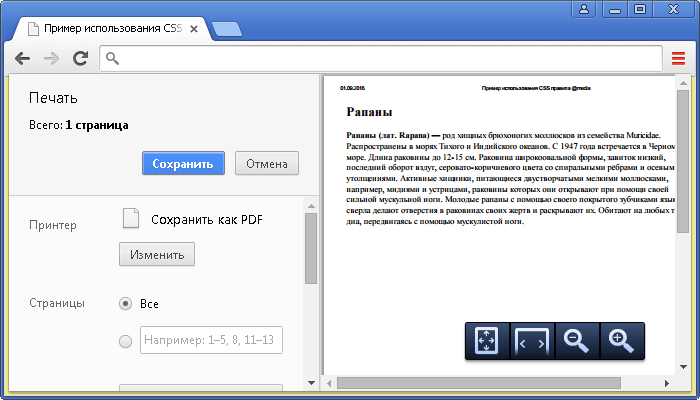The height and width of the screenshot is (400, 700).
Task: Click settings panel scrollbar down arrow
Action: [311, 383]
